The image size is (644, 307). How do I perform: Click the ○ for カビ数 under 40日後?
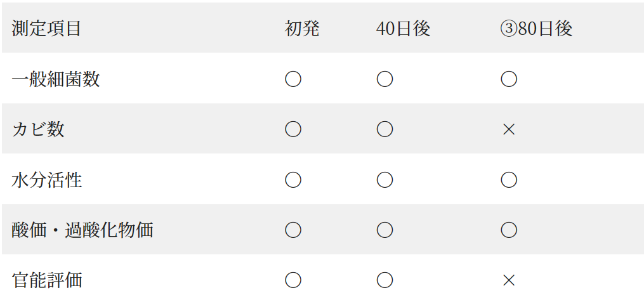[384, 129]
